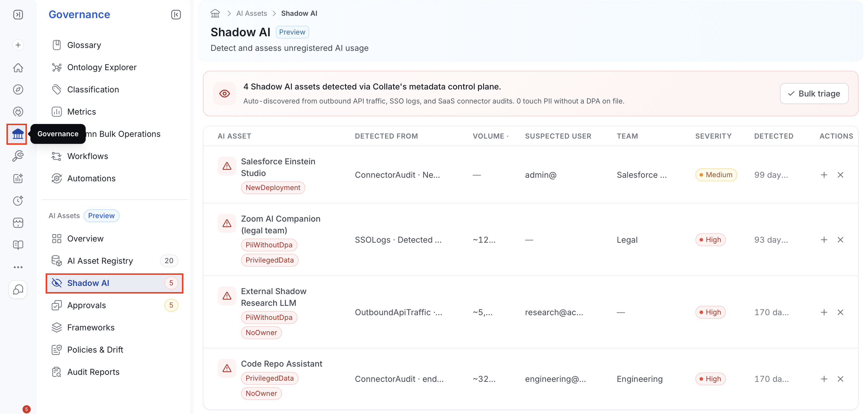The width and height of the screenshot is (868, 414).
Task: Click the SEVERITY column header
Action: (x=713, y=136)
